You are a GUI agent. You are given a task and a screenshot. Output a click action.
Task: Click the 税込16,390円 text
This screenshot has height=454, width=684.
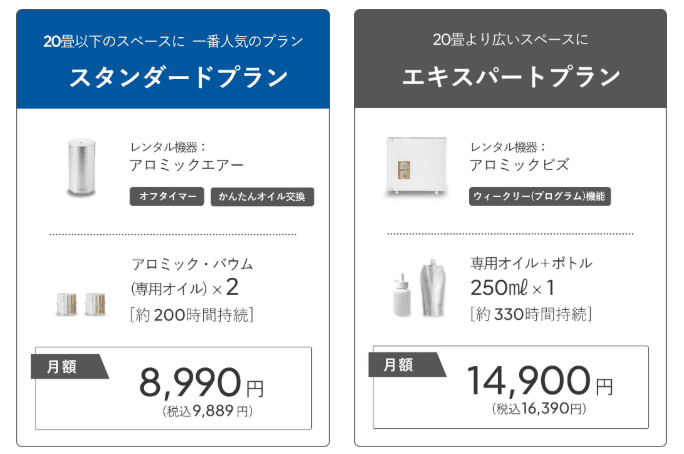coord(539,409)
